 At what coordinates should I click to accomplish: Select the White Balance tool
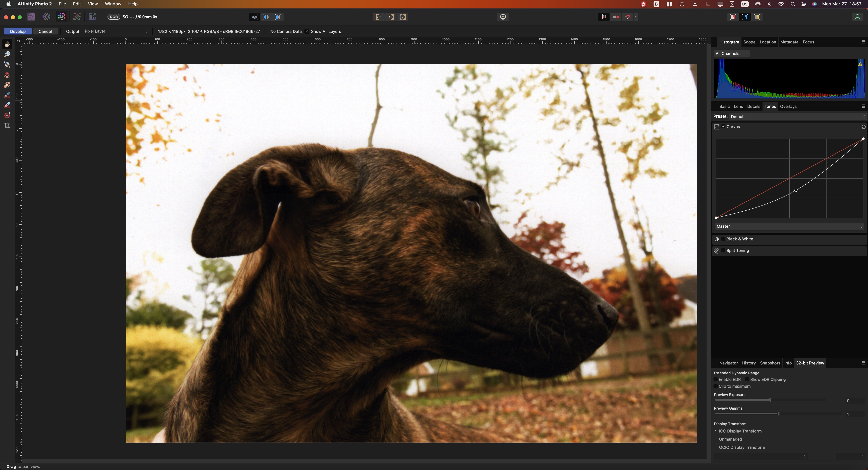tap(7, 64)
